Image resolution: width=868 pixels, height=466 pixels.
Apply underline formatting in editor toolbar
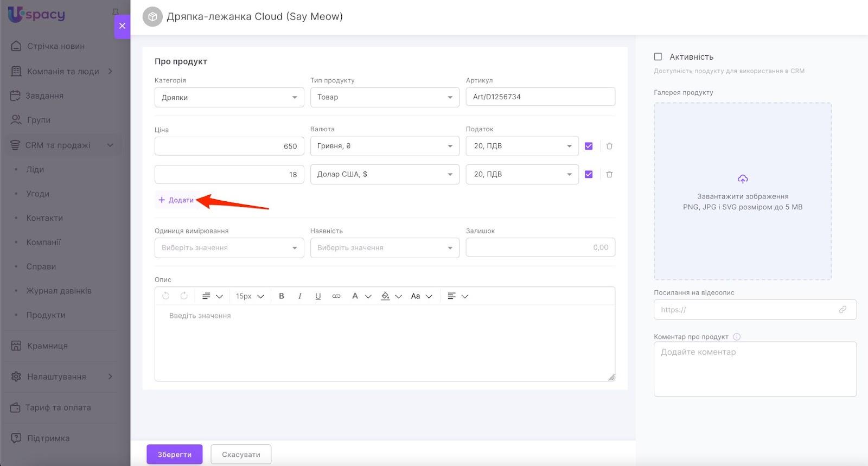(x=318, y=296)
